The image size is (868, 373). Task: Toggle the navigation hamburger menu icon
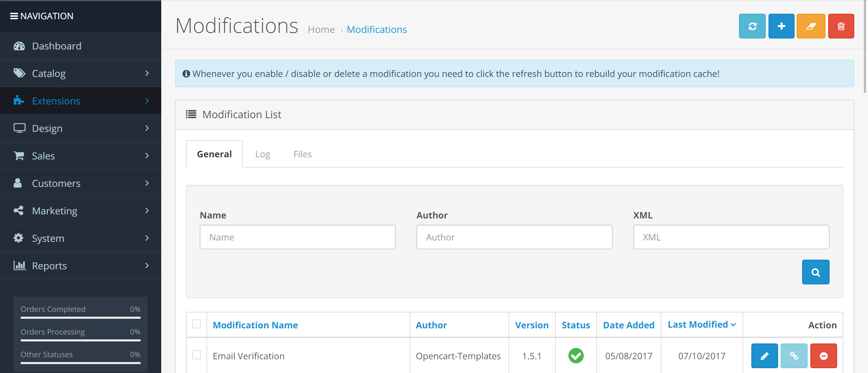coord(14,16)
